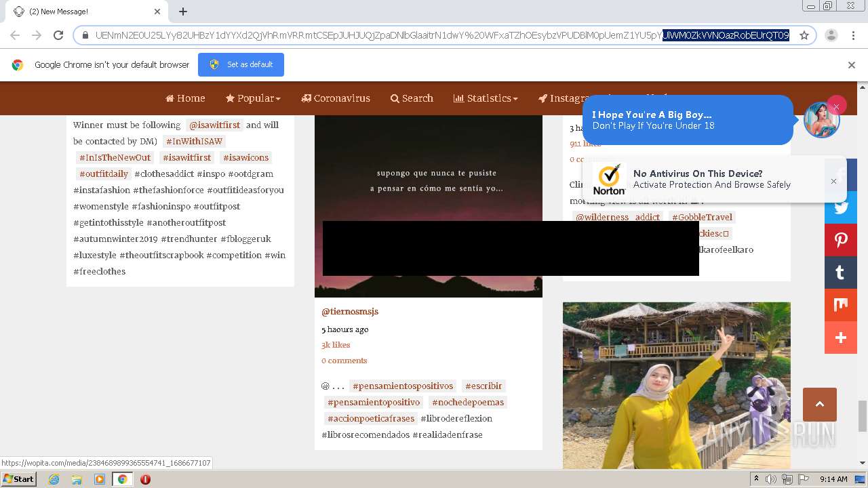This screenshot has height=488, width=868.
Task: Click the 'I Hope You're A Big Boy' notification
Action: tap(687, 120)
